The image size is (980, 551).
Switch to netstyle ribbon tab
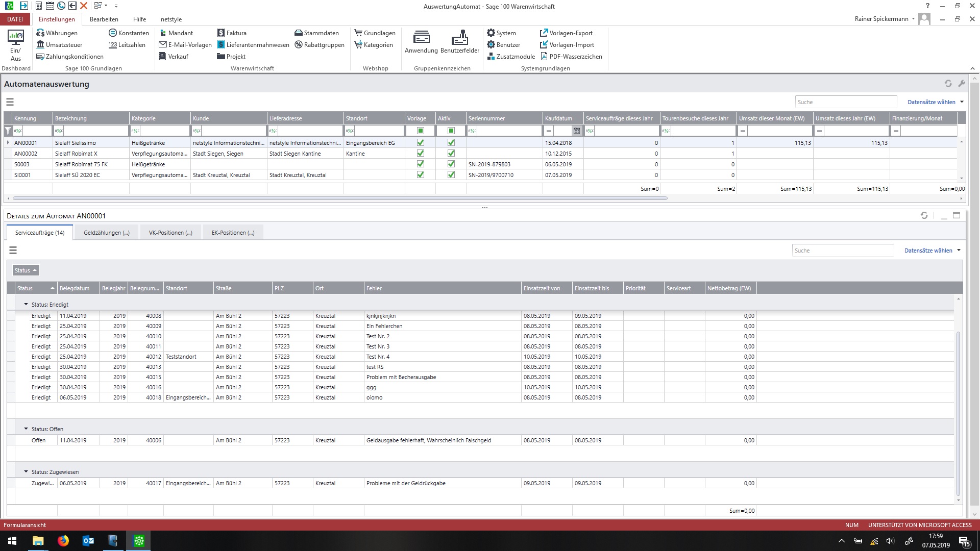(x=171, y=19)
